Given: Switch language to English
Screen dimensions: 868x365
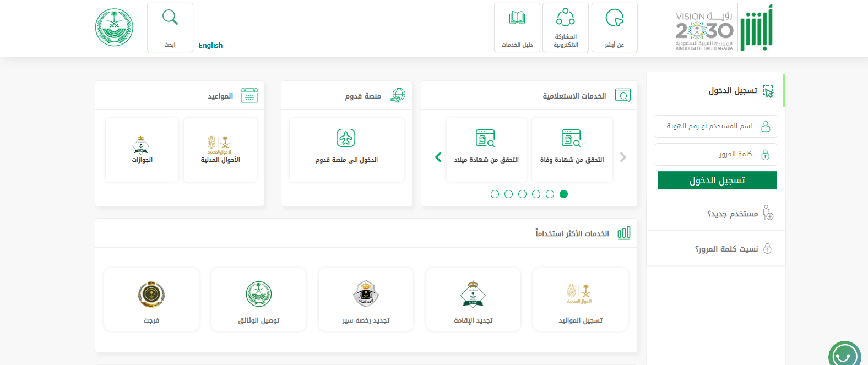Looking at the screenshot, I should (x=210, y=46).
